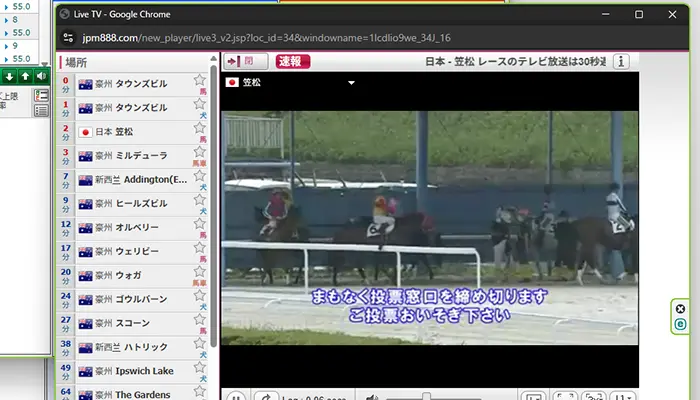Select the 豪州 ヒールズビル row
The height and width of the screenshot is (400, 700).
(x=133, y=204)
